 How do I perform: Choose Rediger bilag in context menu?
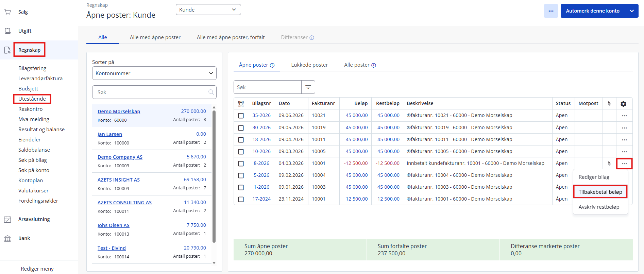pos(594,177)
